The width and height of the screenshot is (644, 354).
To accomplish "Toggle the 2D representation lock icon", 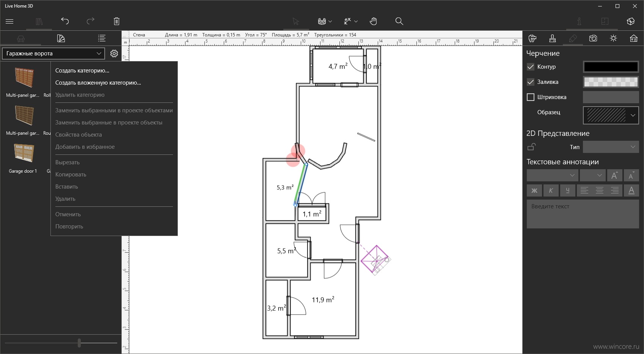I will [532, 147].
